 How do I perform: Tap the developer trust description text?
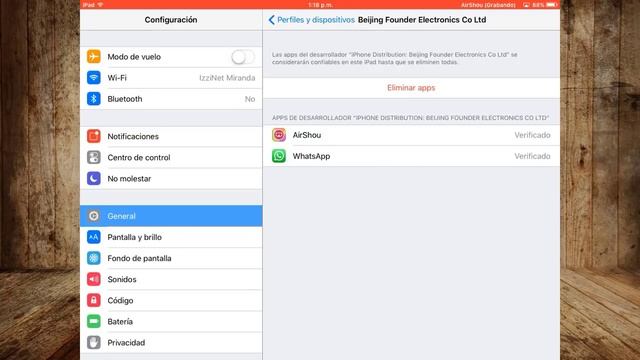tap(395, 58)
